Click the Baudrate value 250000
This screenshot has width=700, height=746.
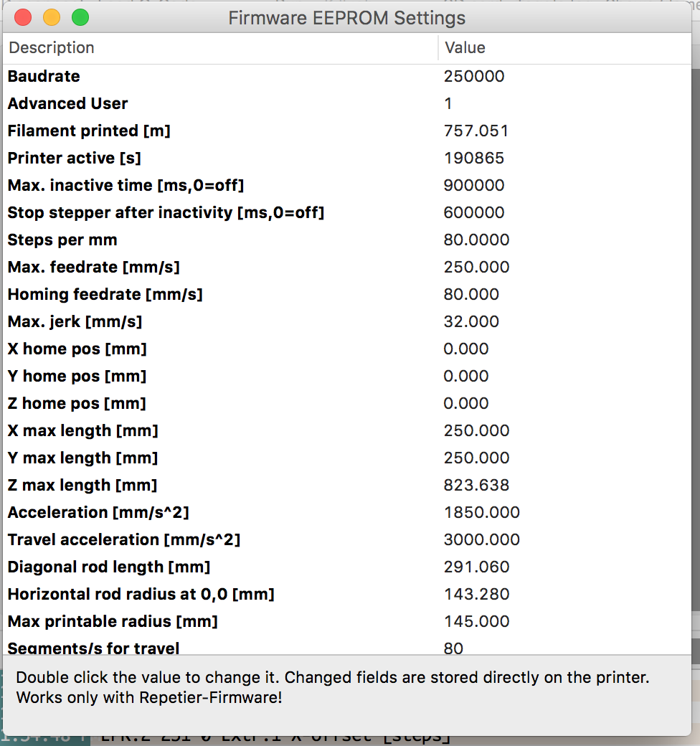[473, 76]
